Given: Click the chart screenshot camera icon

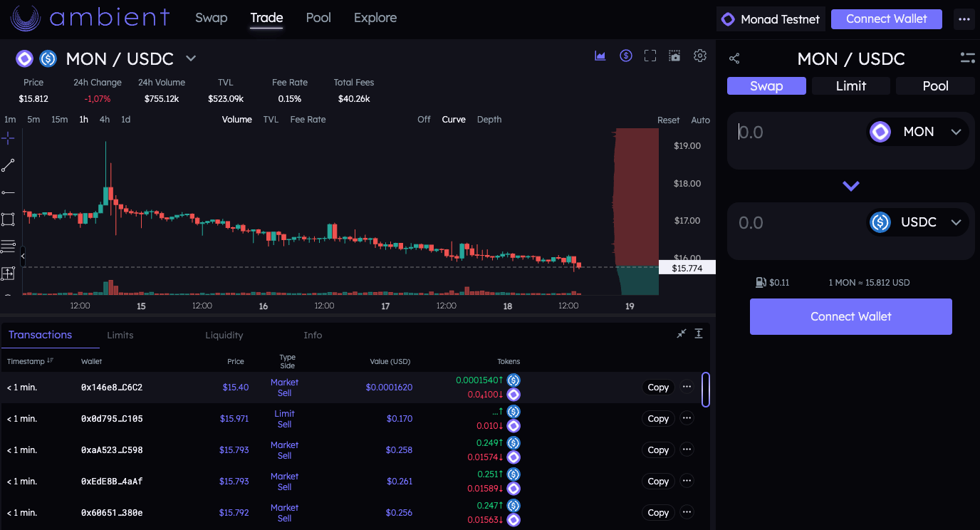Looking at the screenshot, I should coord(674,56).
